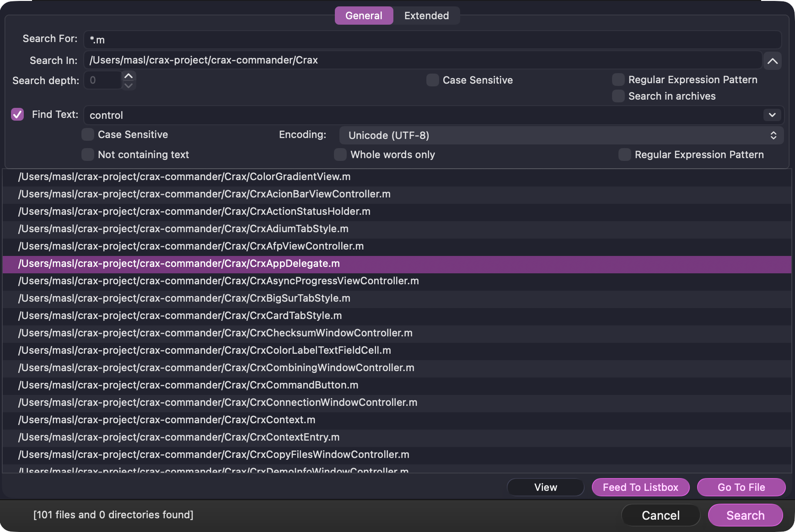The width and height of the screenshot is (795, 532).
Task: Open the Encoding dropdown
Action: coord(561,135)
